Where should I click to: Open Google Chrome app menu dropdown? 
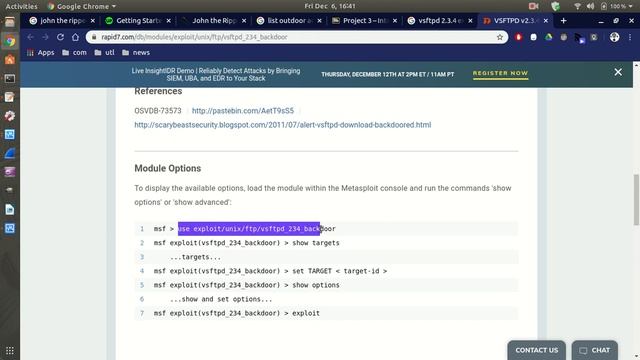click(x=81, y=6)
